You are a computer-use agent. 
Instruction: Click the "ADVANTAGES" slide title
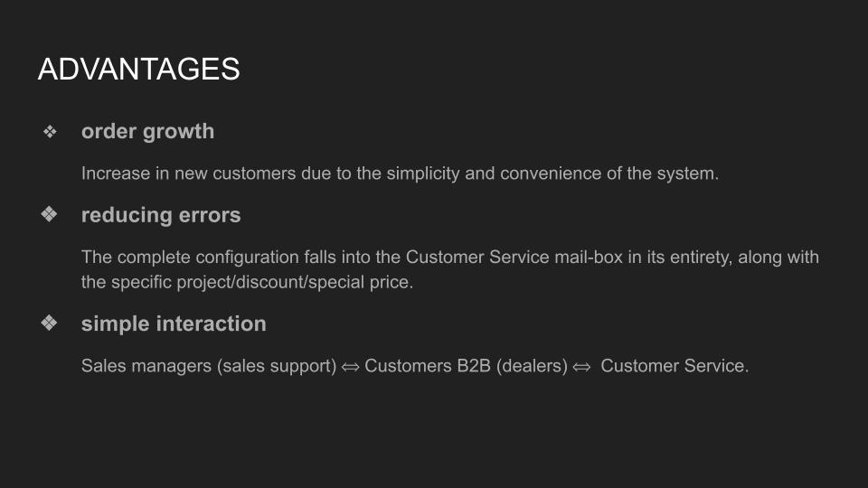click(x=138, y=70)
